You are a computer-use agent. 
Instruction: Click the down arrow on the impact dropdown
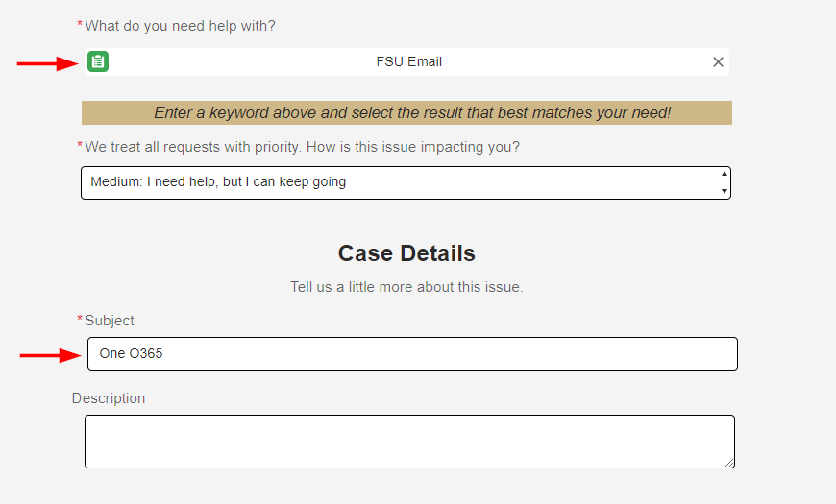point(723,191)
